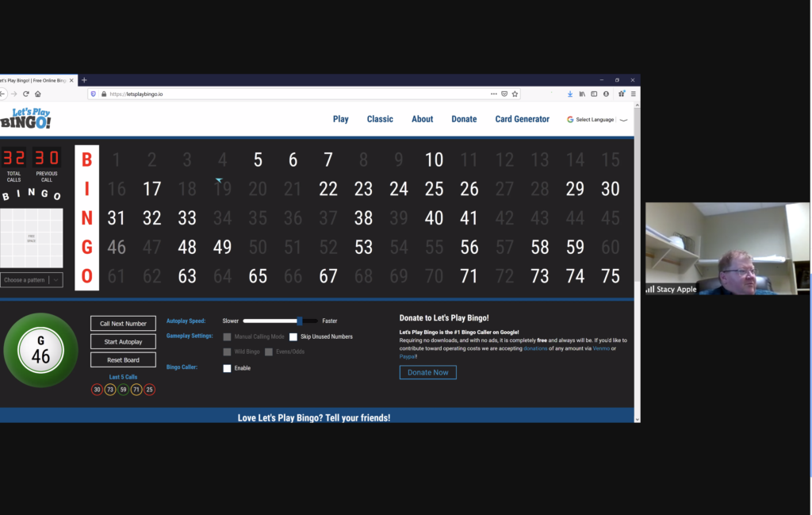
Task: Follow the Venmo link
Action: click(601, 348)
